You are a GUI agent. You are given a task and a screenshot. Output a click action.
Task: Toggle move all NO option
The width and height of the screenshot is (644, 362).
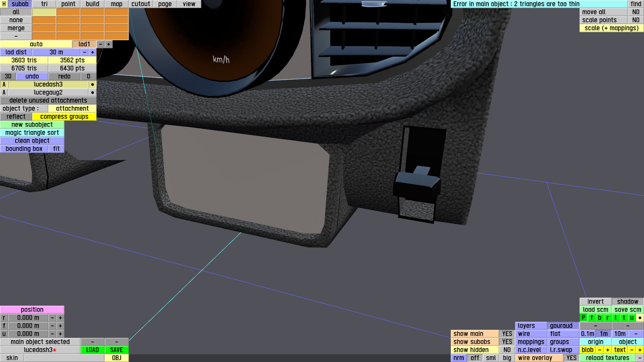pyautogui.click(x=636, y=12)
